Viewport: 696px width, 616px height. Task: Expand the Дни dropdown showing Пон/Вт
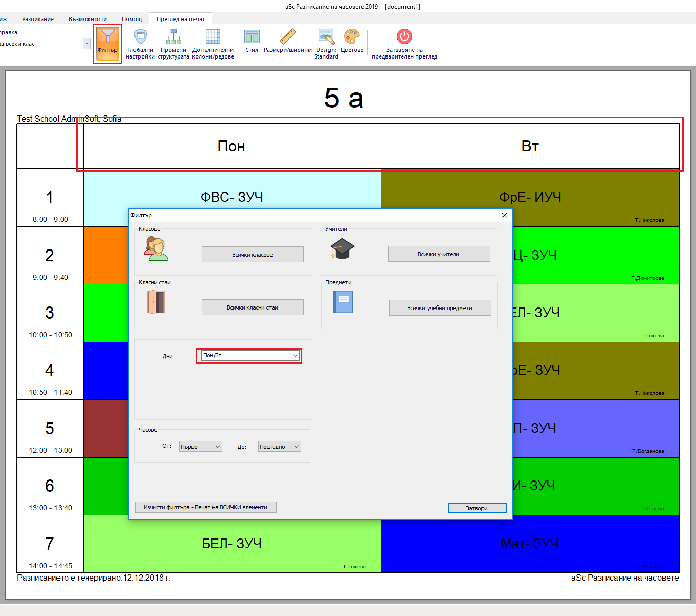point(249,356)
